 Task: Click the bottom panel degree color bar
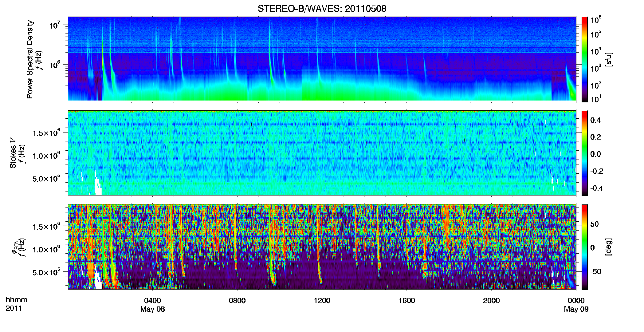tap(585, 247)
